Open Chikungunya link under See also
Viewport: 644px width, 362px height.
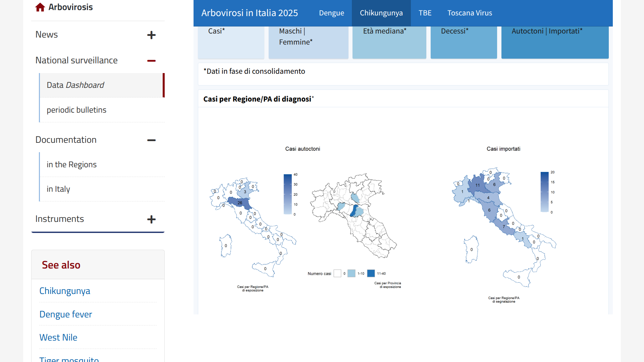tap(65, 291)
